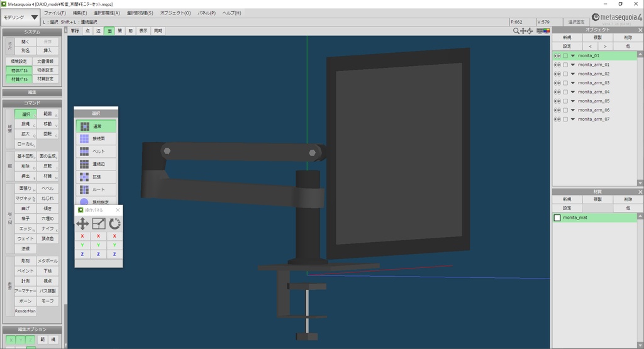This screenshot has height=349, width=644.
Task: Toggle the 面 face display button
Action: coord(109,31)
